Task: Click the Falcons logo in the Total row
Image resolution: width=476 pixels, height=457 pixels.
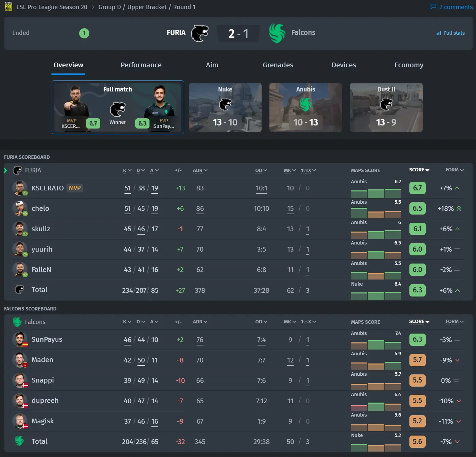Action: [x=19, y=441]
